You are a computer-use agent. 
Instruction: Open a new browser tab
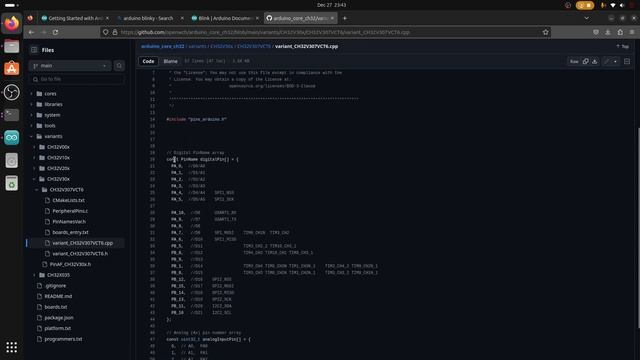pyautogui.click(x=345, y=18)
